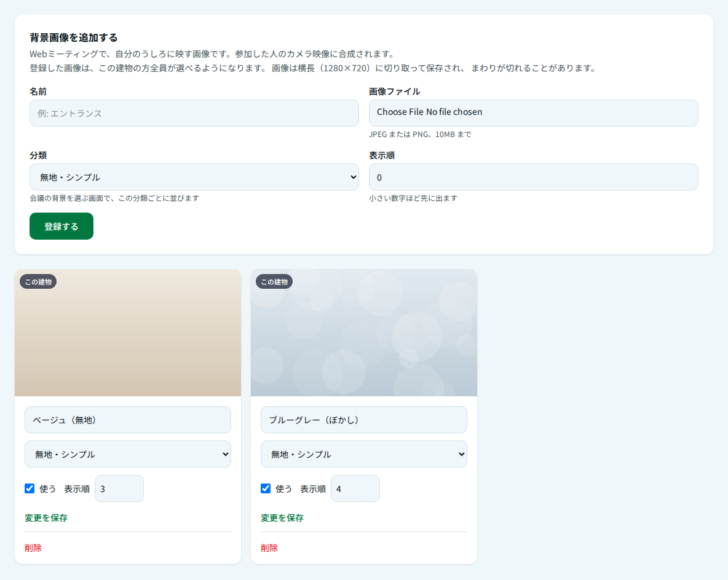This screenshot has width=728, height=580.
Task: Click 変更を保存 on ベージュ card
Action: pos(46,518)
